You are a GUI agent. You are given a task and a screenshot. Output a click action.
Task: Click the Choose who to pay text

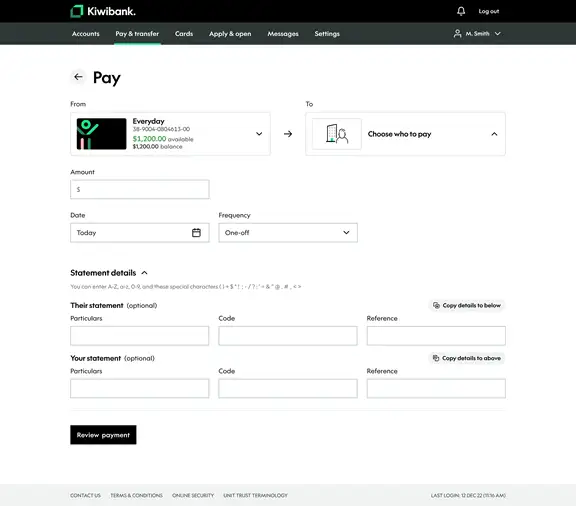(x=399, y=134)
